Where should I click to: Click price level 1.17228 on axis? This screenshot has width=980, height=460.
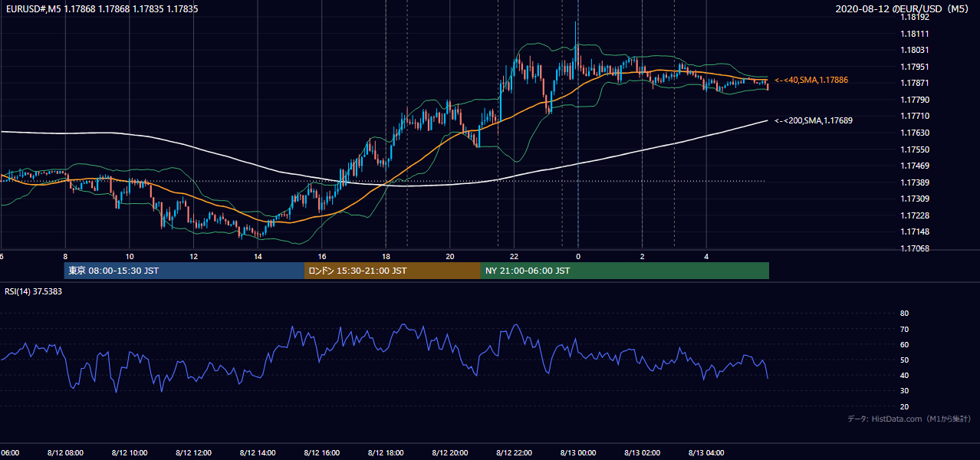click(915, 215)
